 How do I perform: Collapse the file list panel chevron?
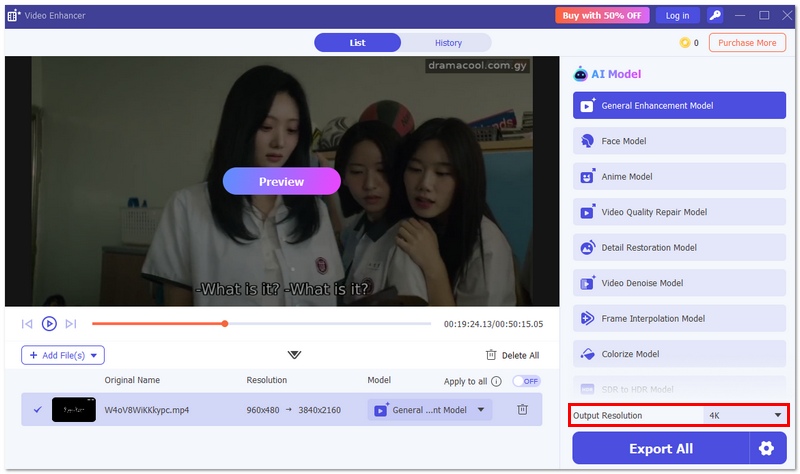[x=294, y=355]
